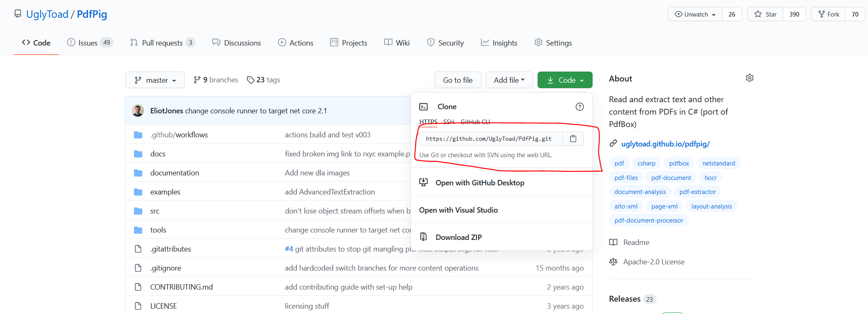Viewport: 868px width, 314px height.
Task: Go to the Discussions tab
Action: point(237,43)
